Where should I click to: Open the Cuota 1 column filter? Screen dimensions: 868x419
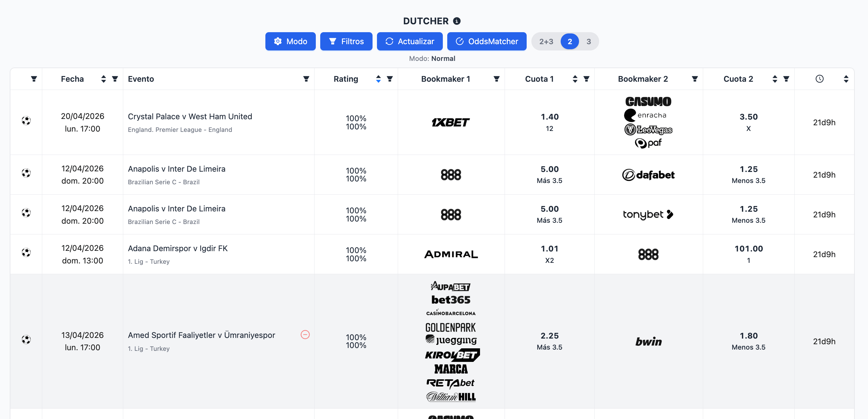[586, 79]
